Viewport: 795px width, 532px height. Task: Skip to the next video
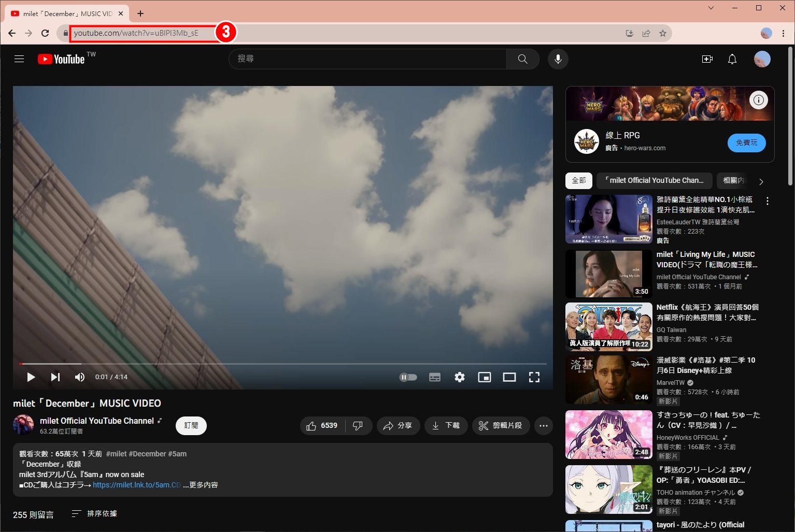(x=55, y=377)
